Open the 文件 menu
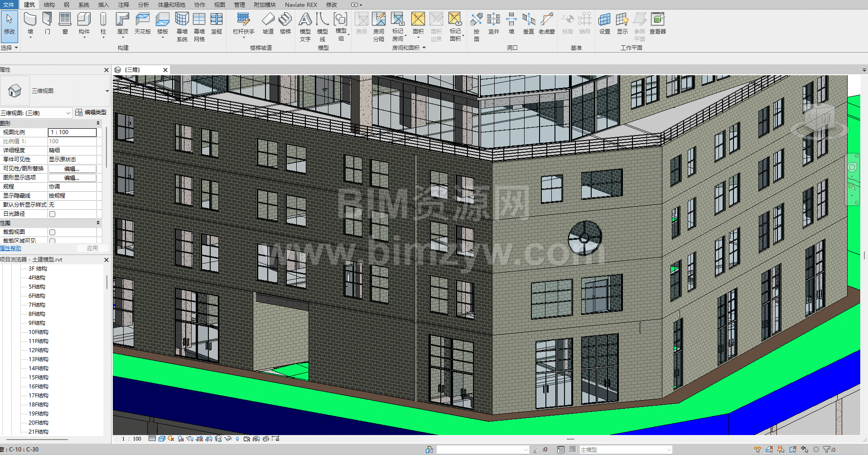 [9, 5]
